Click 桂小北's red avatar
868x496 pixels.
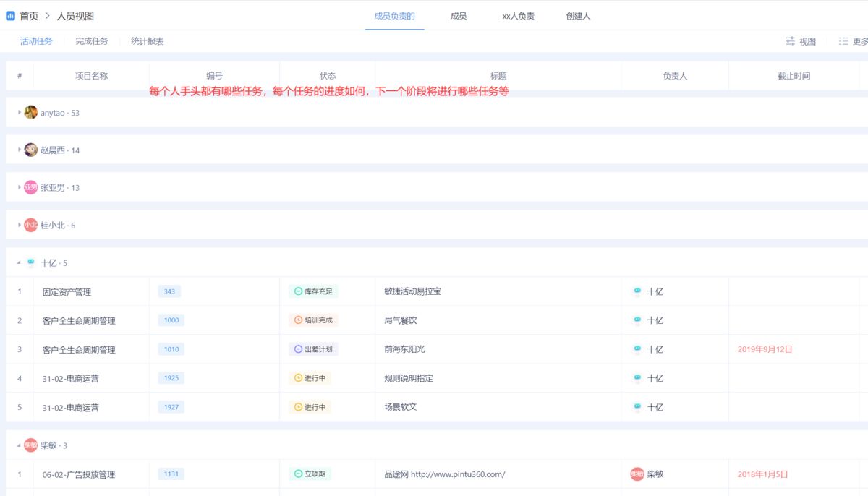coord(30,225)
